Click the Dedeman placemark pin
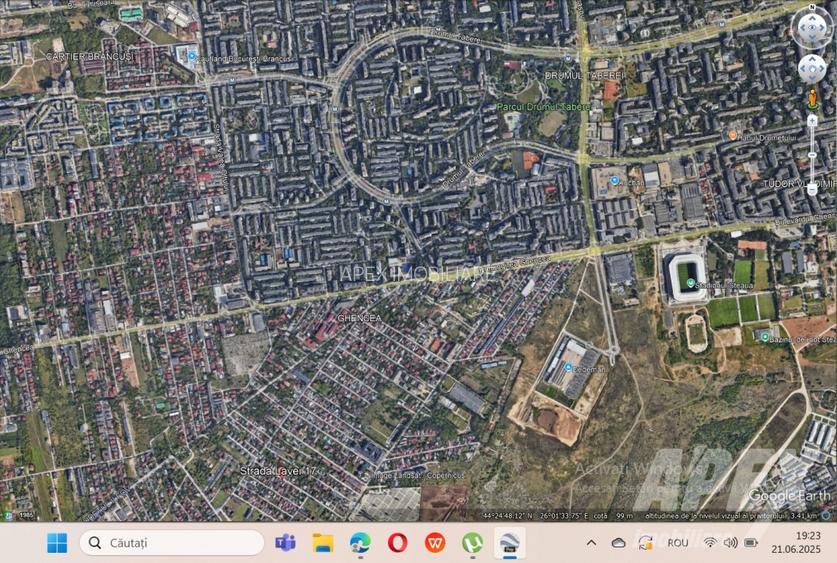This screenshot has width=837, height=563. pos(568,367)
